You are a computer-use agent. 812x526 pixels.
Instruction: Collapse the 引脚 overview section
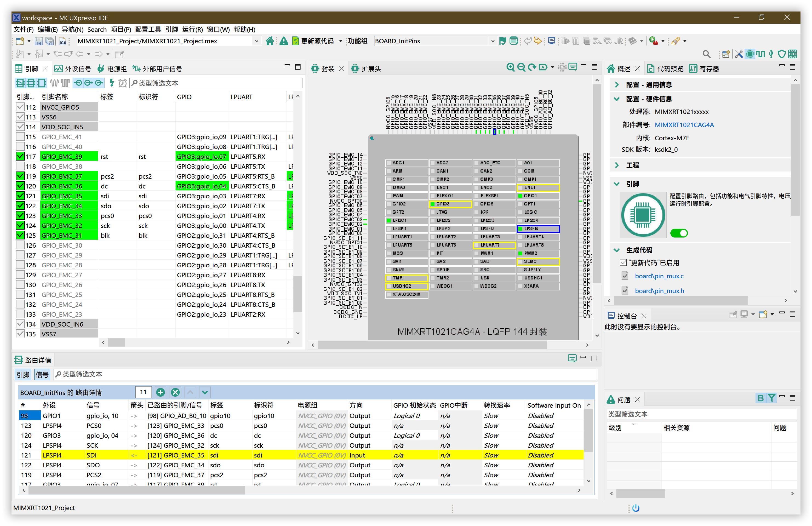617,184
